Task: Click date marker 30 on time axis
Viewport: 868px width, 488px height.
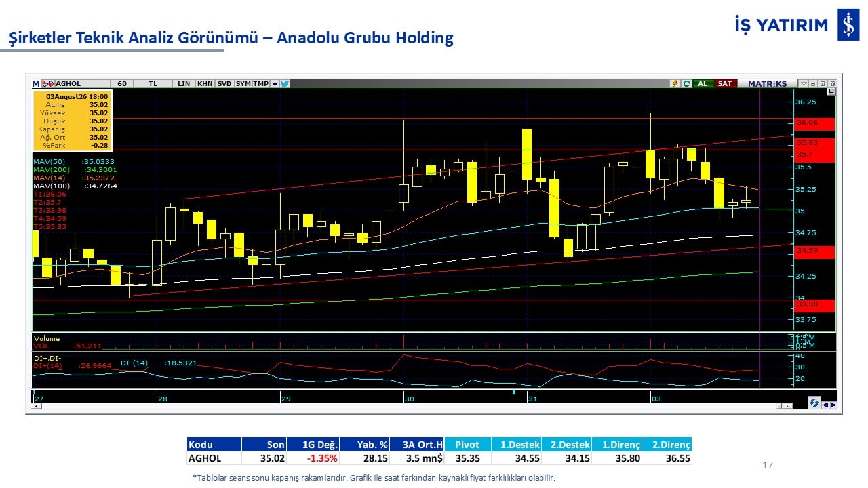Action: (x=410, y=399)
